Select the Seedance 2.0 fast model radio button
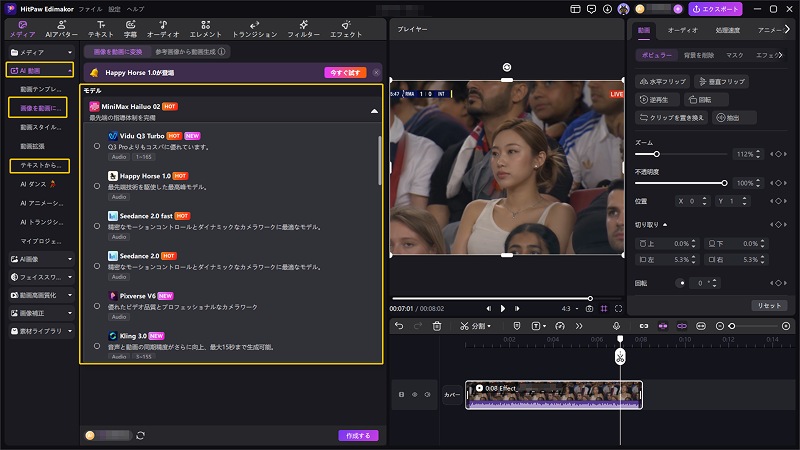The width and height of the screenshot is (800, 450). coord(97,226)
